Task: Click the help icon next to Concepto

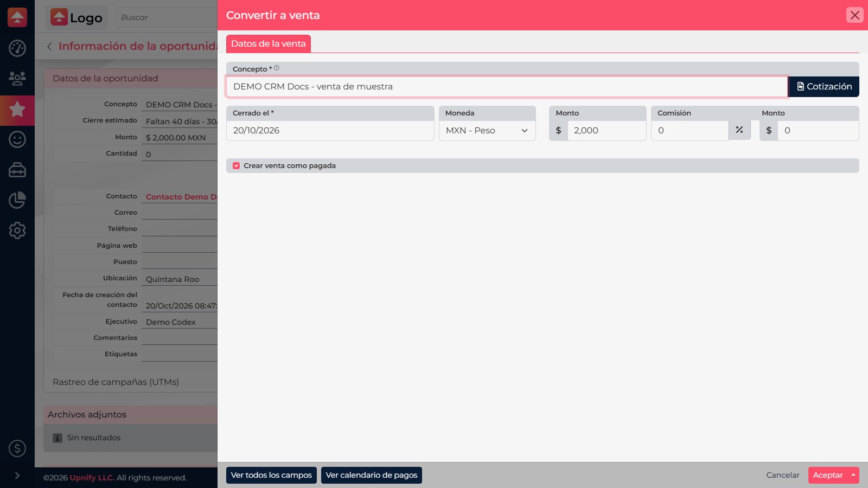Action: pyautogui.click(x=277, y=68)
